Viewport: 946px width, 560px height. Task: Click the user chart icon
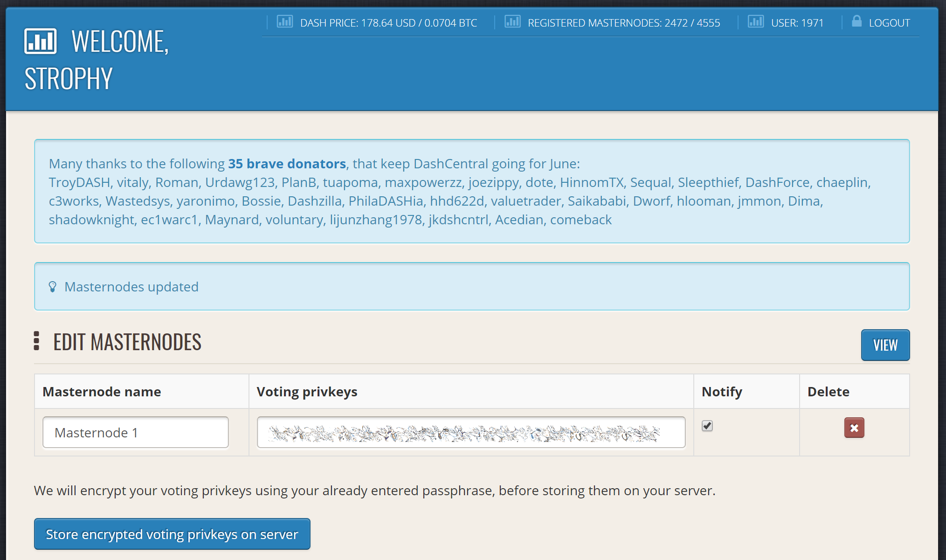point(755,22)
